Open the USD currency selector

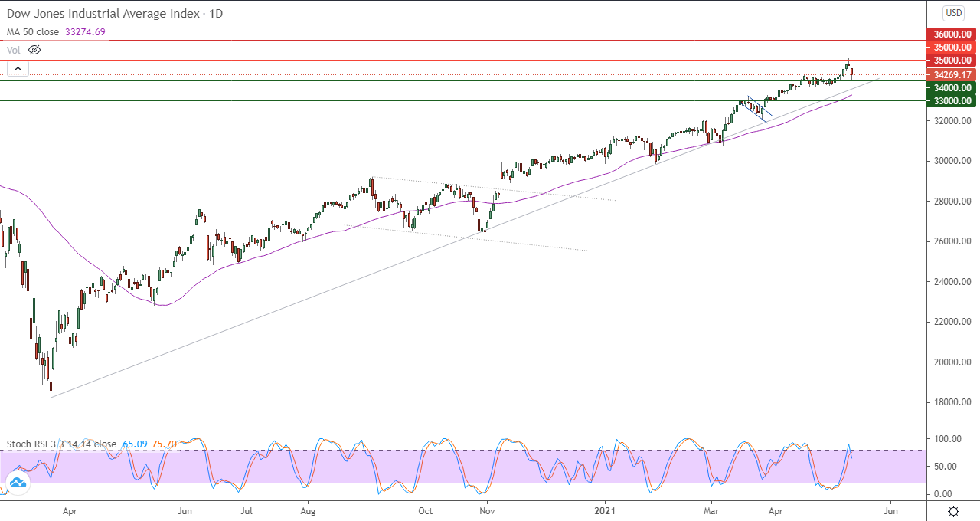click(954, 13)
